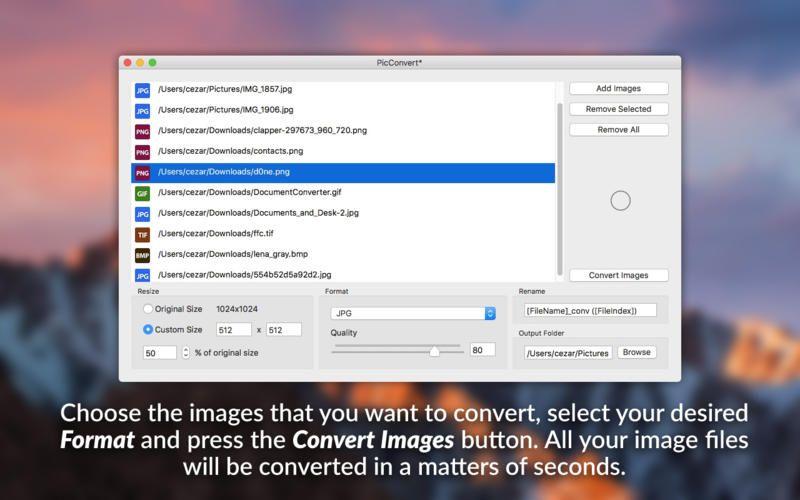Click the GIF icon for DocumentConverter.gif
This screenshot has height=500, width=800.
pyautogui.click(x=142, y=193)
